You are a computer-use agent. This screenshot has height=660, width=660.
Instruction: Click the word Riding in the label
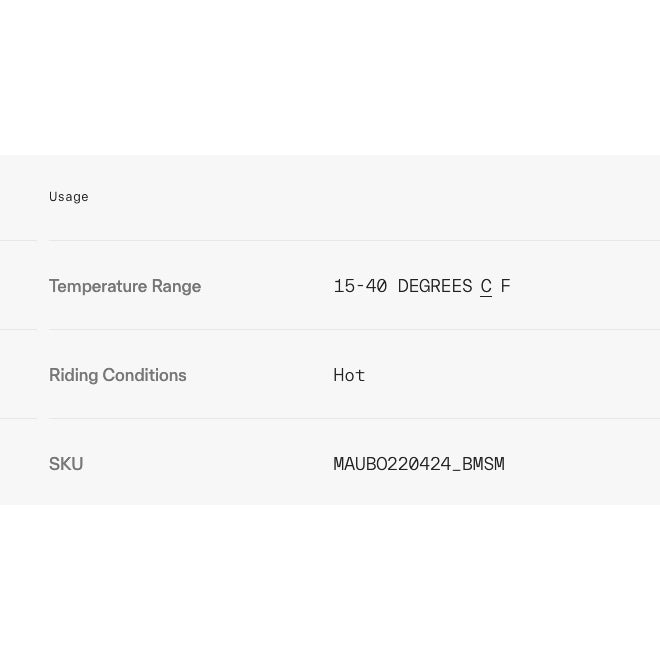74,375
